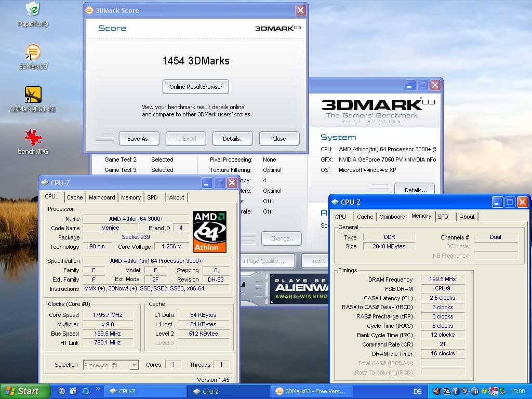Open Mainboard tab in right CPU-Z
The width and height of the screenshot is (532, 399).
(x=392, y=217)
